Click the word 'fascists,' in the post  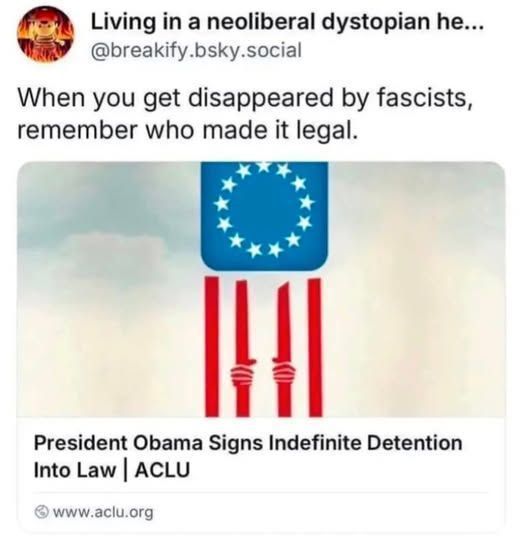425,97
